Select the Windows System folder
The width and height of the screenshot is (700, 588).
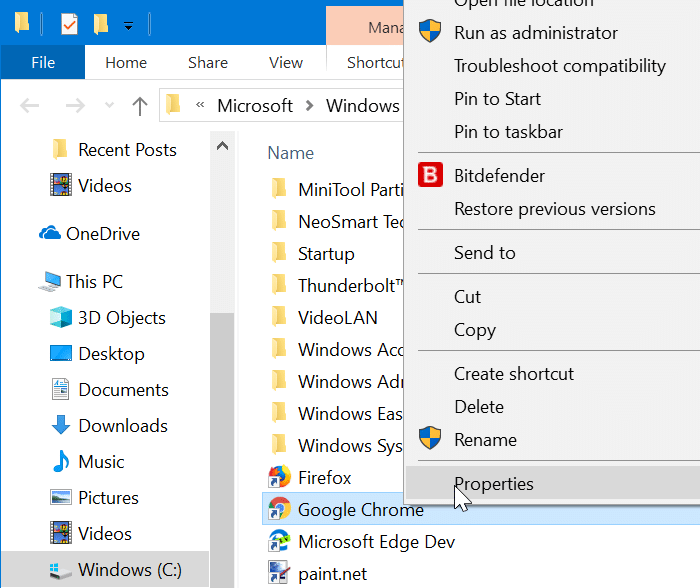[337, 446]
